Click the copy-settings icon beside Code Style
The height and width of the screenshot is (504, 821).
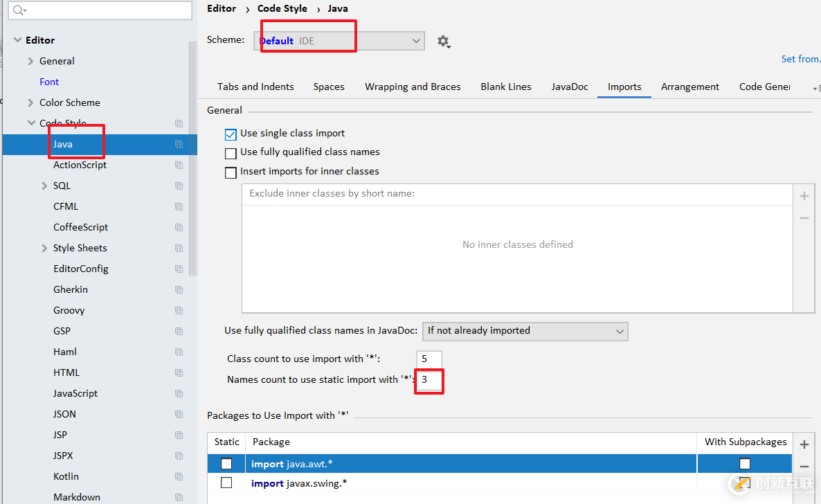tap(179, 124)
